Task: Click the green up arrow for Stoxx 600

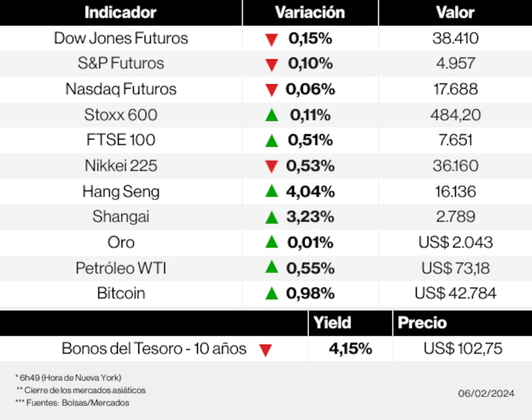Action: 272,114
